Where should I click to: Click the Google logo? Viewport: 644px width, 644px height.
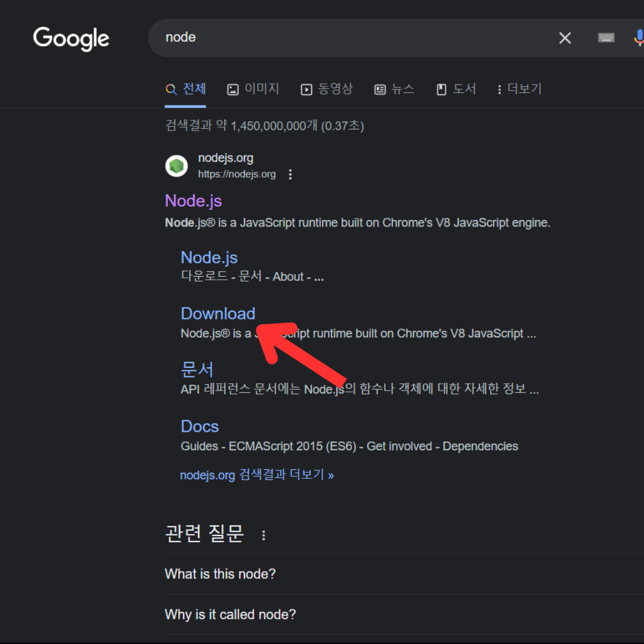click(x=71, y=39)
